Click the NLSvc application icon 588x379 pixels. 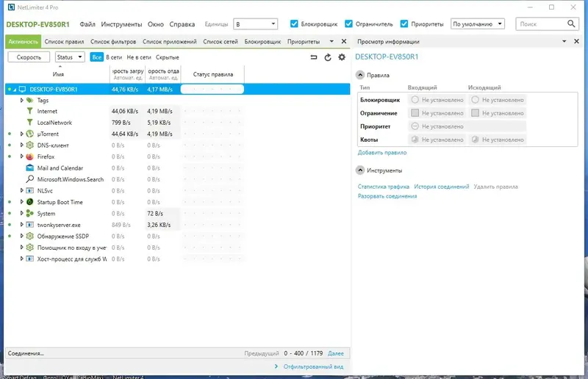coord(29,190)
